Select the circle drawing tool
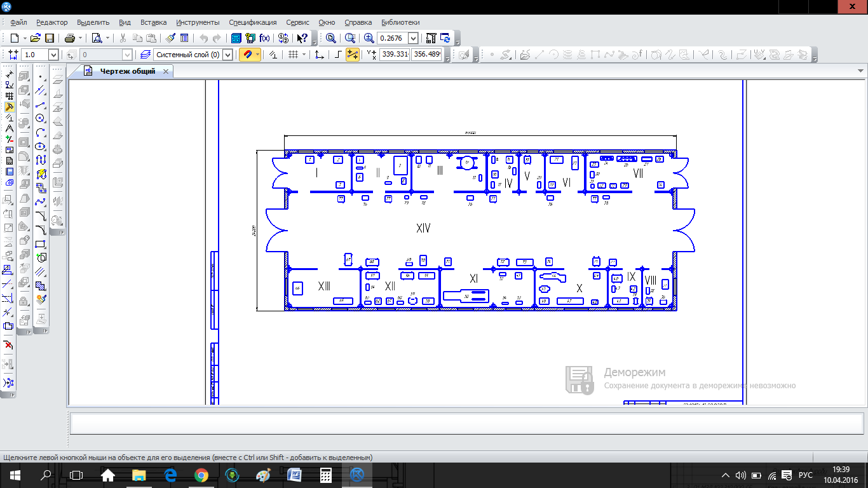This screenshot has width=868, height=488. click(41, 118)
